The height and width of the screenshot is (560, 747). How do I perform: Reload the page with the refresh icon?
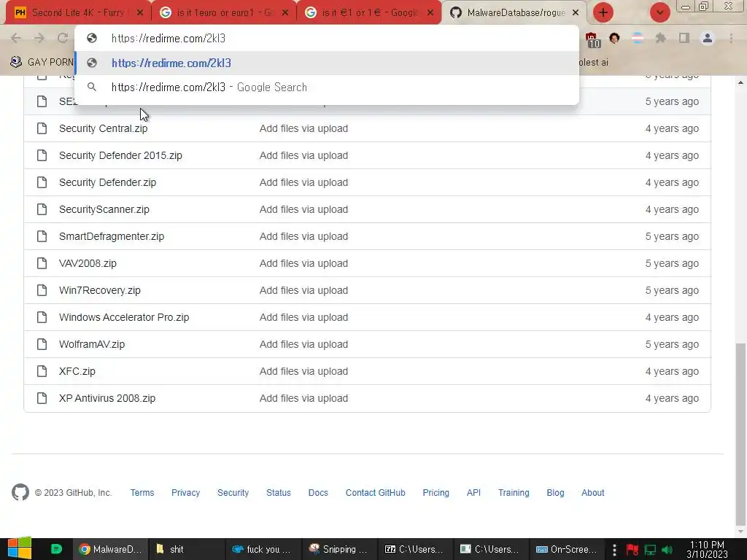point(63,38)
